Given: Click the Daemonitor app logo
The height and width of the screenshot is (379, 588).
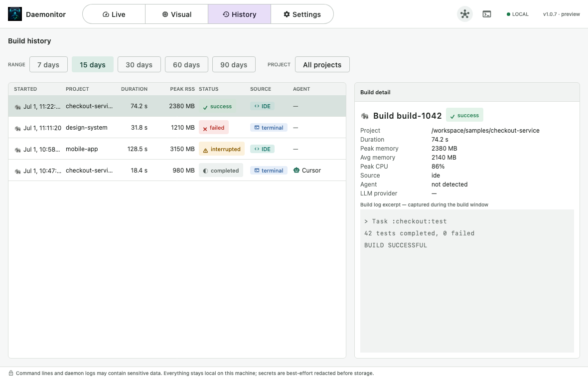Looking at the screenshot, I should pyautogui.click(x=15, y=14).
